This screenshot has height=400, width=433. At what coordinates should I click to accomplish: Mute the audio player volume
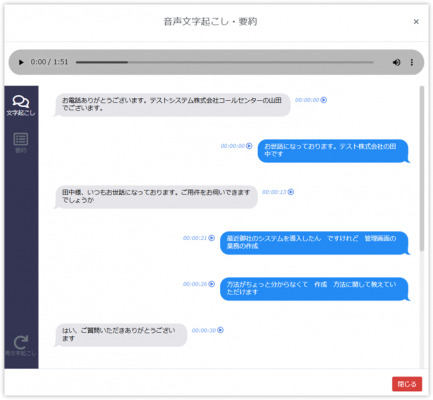pyautogui.click(x=396, y=62)
